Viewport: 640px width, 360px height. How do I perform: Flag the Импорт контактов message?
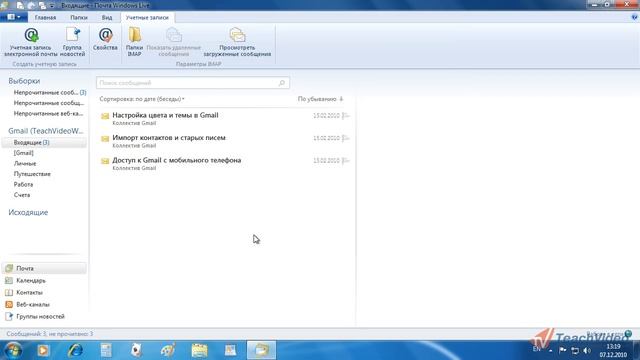(x=346, y=138)
